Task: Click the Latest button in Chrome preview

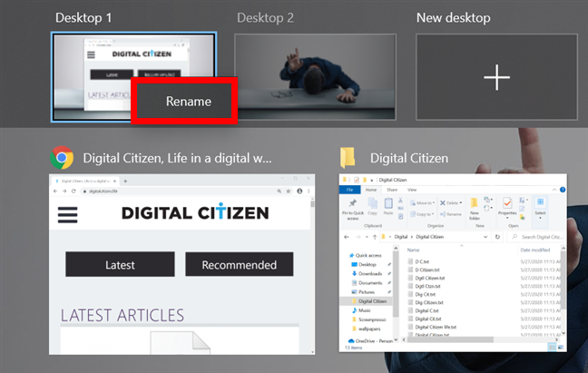Action: pyautogui.click(x=120, y=265)
